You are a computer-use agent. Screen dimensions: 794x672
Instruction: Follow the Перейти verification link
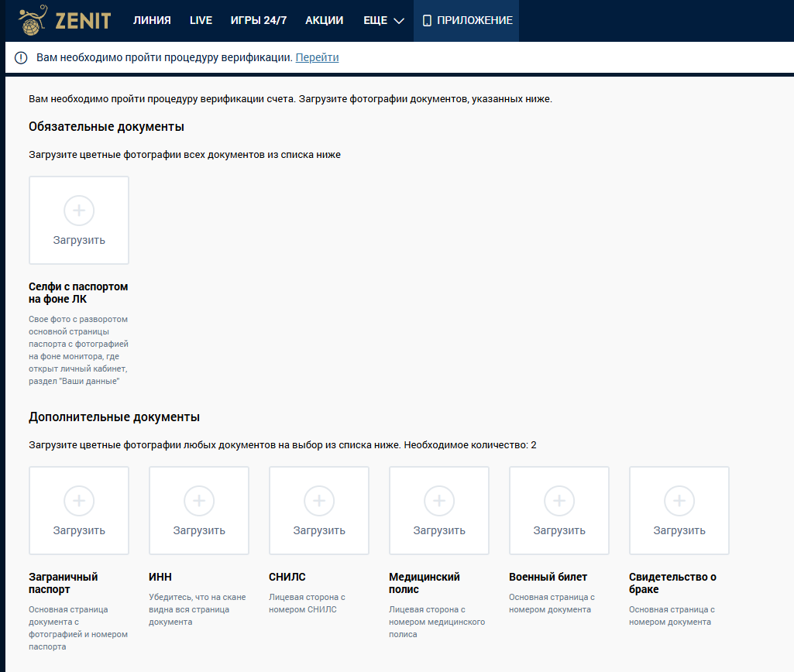[317, 57]
